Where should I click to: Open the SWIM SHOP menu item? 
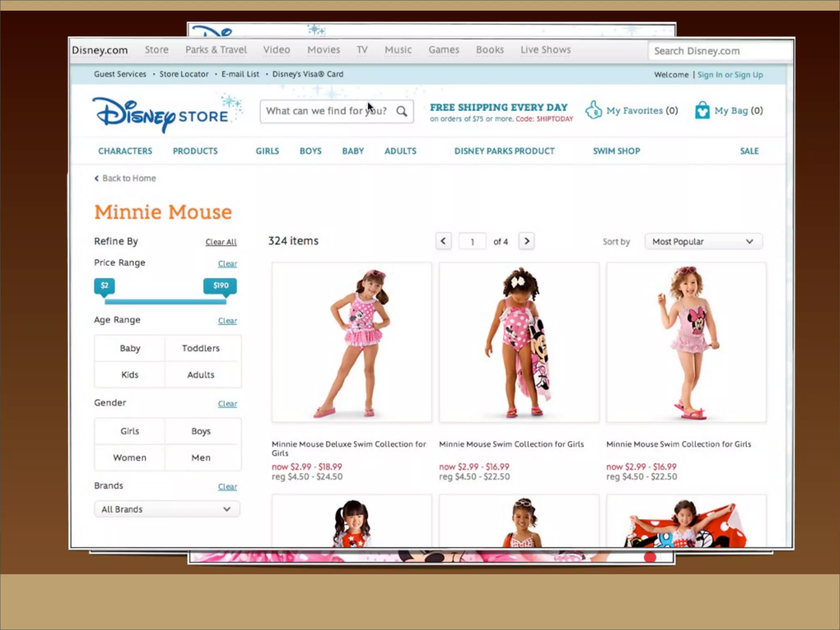(616, 151)
